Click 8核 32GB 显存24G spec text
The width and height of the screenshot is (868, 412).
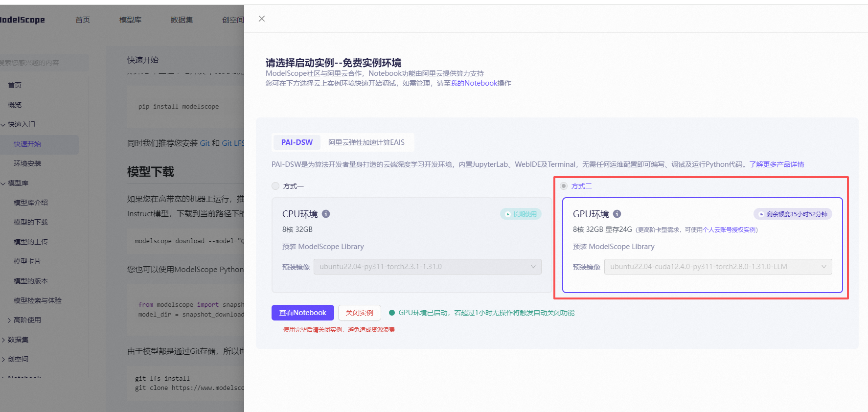[x=602, y=229]
